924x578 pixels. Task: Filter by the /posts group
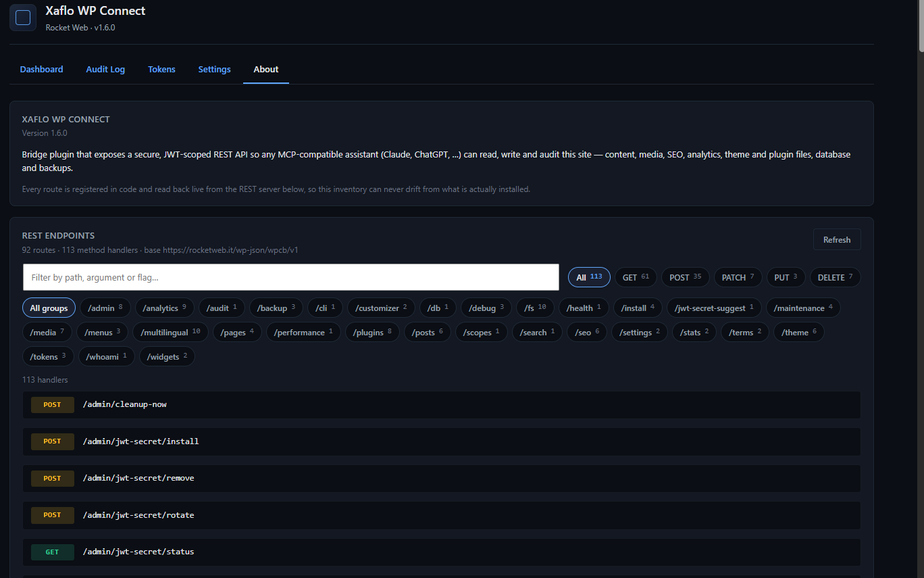click(x=427, y=333)
